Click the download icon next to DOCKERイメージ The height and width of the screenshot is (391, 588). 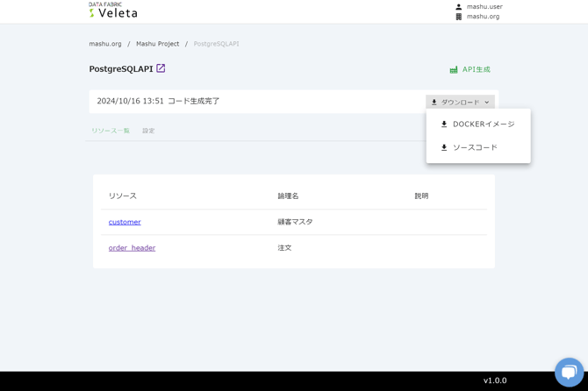[444, 124]
